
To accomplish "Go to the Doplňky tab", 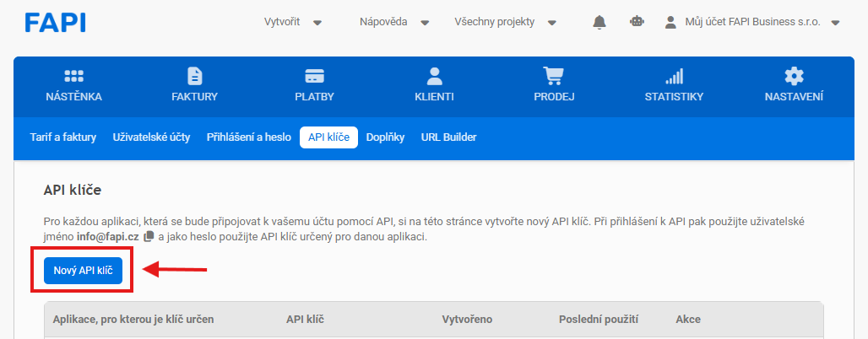I will [x=385, y=137].
